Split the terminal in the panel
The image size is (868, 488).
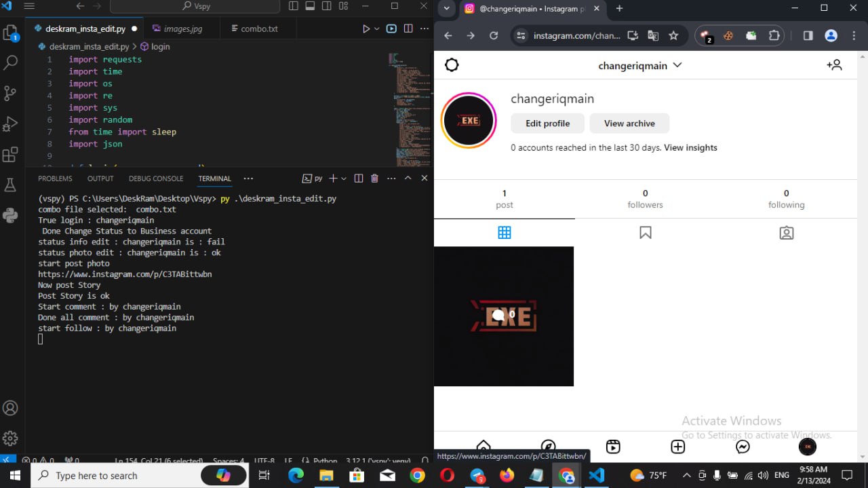tap(359, 179)
